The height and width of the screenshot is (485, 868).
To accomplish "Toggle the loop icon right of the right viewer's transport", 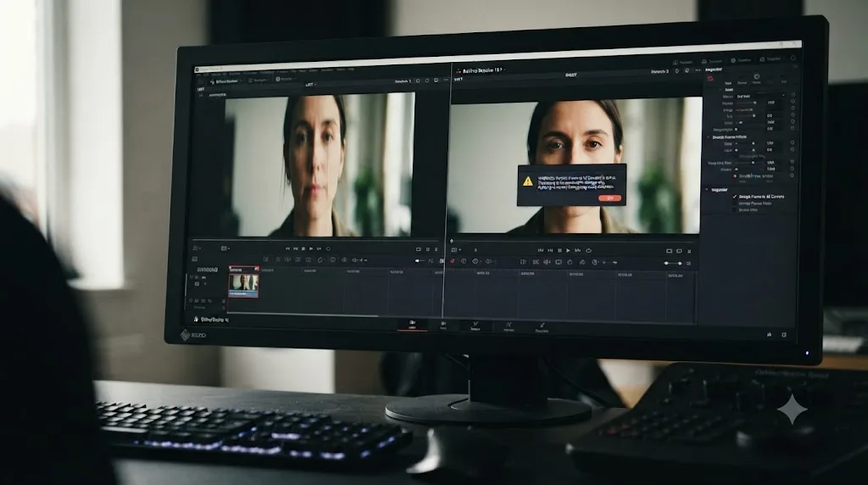I will 588,250.
